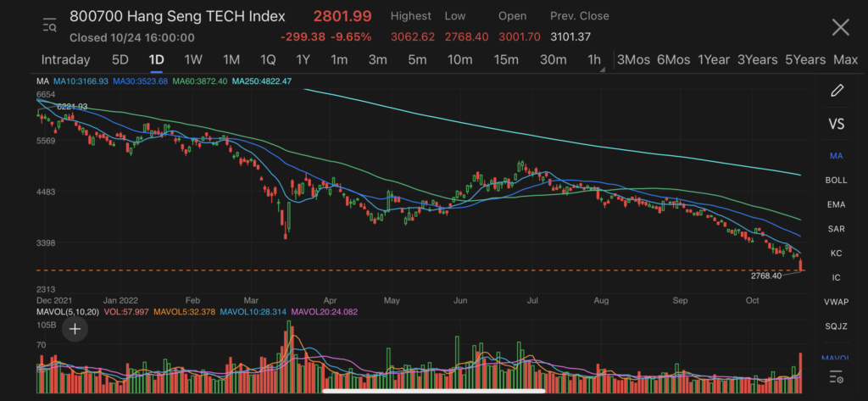Click the percent change -9.65%

pos(350,37)
